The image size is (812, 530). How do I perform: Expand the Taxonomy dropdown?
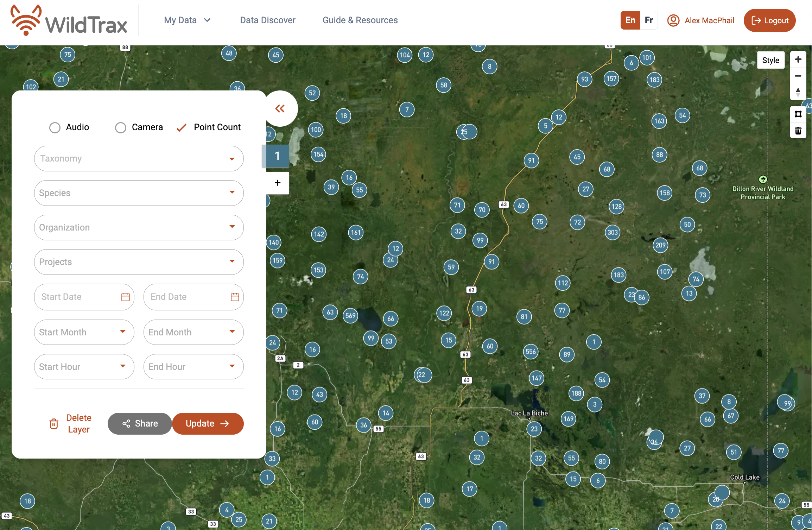point(139,158)
